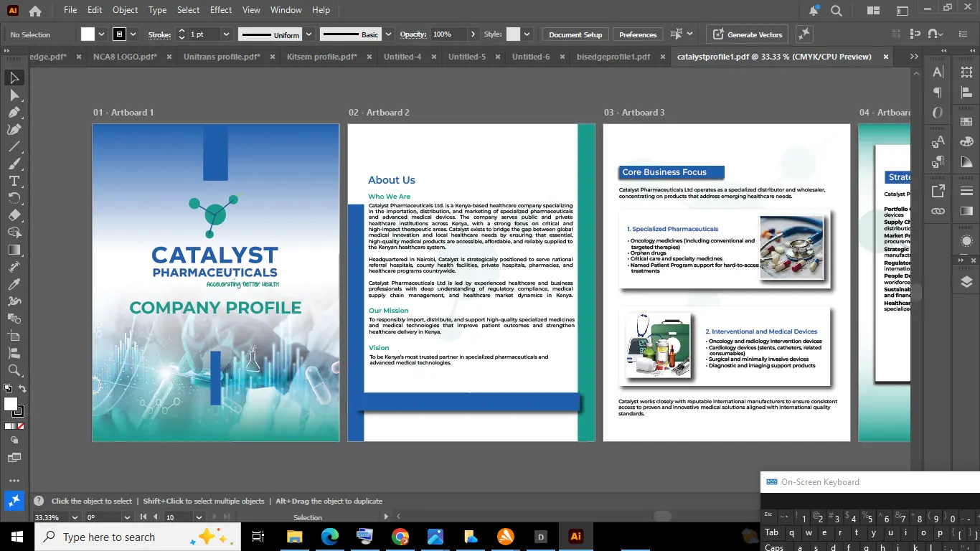Screen dimensions: 980x551
Task: Swap fill and stroke colors
Action: click(22, 389)
